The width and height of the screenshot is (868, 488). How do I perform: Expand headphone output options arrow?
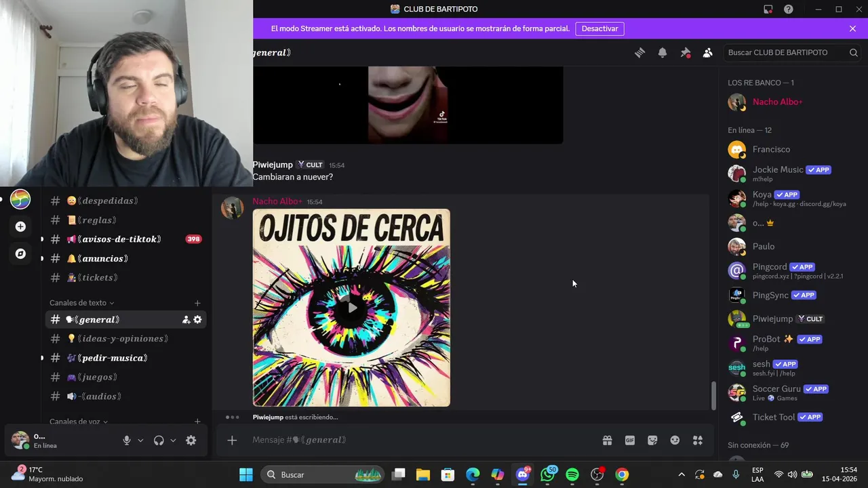point(173,441)
